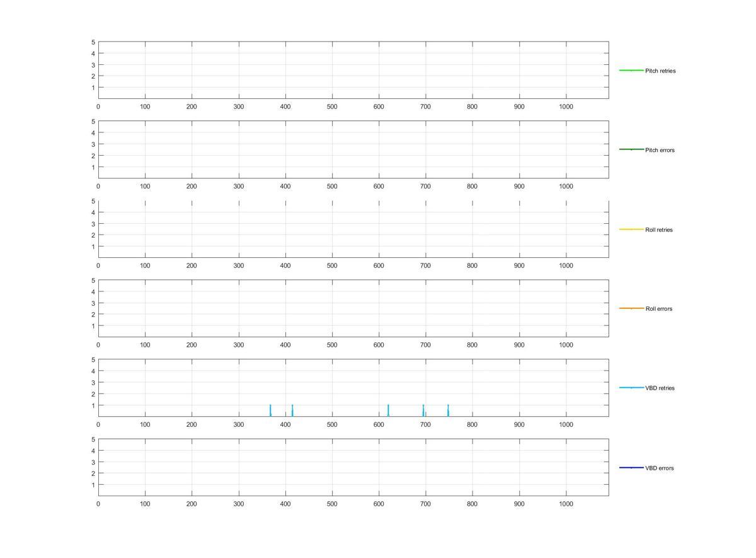Select the VBD retries spike near 695
This screenshot has height=558, width=756.
(423, 410)
